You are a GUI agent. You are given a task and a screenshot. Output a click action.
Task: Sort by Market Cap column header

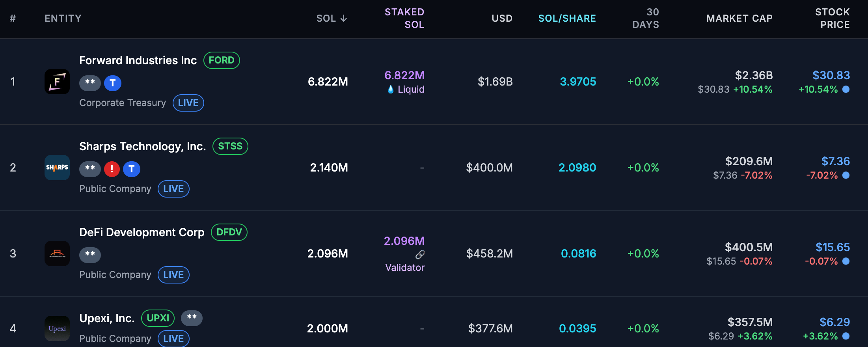click(739, 19)
